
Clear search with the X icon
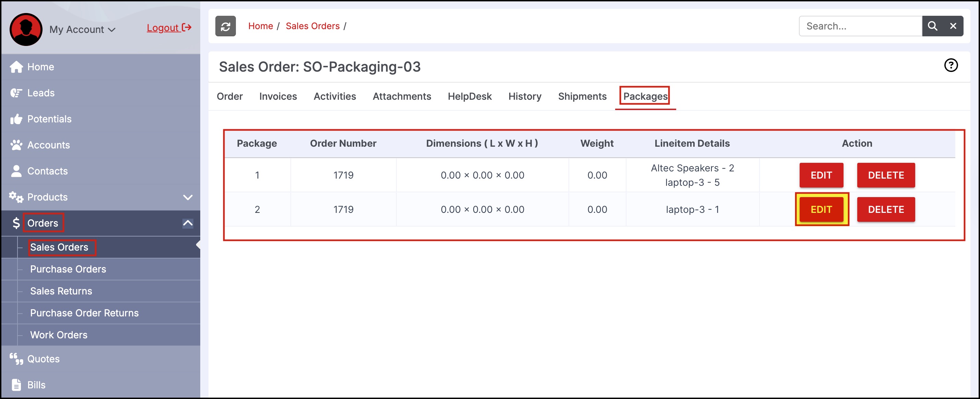pos(953,26)
